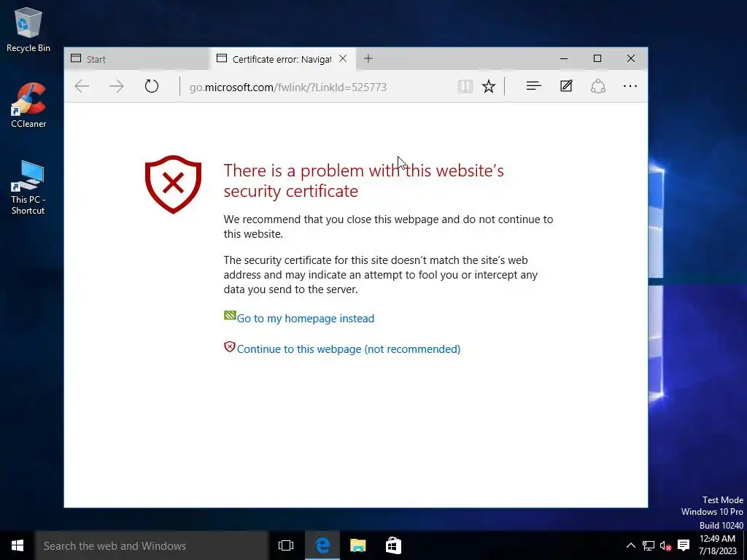The height and width of the screenshot is (560, 747).
Task: Open the network tray icon
Action: coord(648,545)
